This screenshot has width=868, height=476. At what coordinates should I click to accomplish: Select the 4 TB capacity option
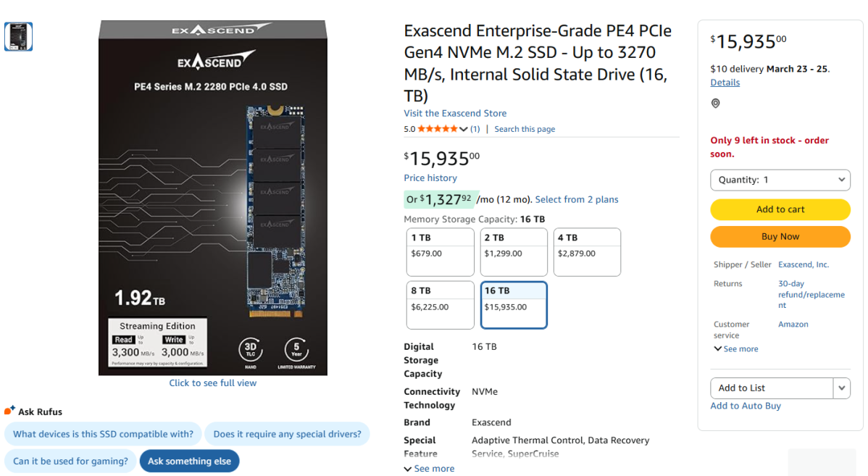[587, 251]
